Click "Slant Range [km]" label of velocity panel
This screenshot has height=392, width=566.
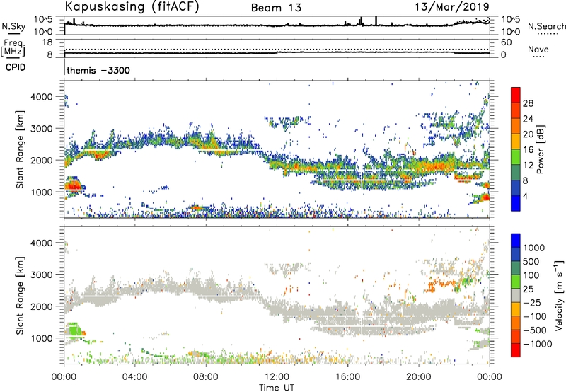click(x=20, y=295)
